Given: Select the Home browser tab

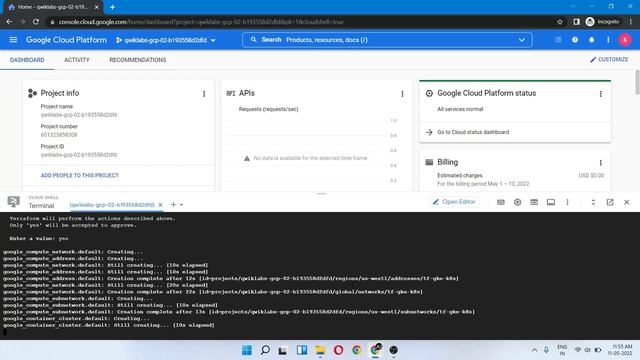Looking at the screenshot, I should 53,7.
